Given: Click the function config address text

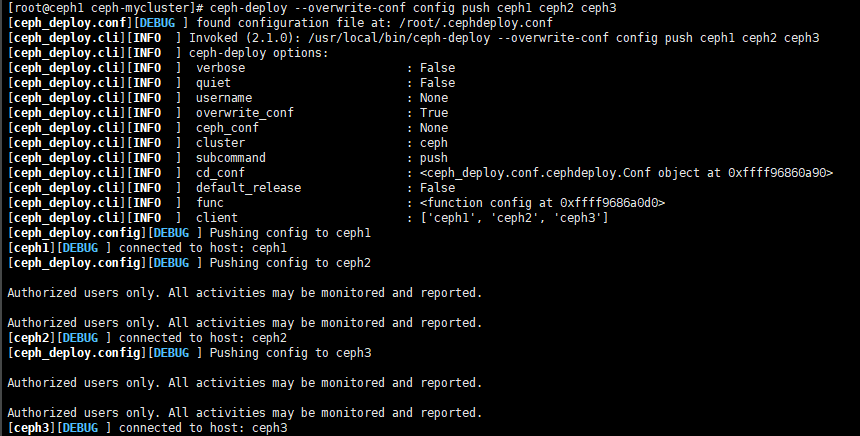Looking at the screenshot, I should [542, 203].
